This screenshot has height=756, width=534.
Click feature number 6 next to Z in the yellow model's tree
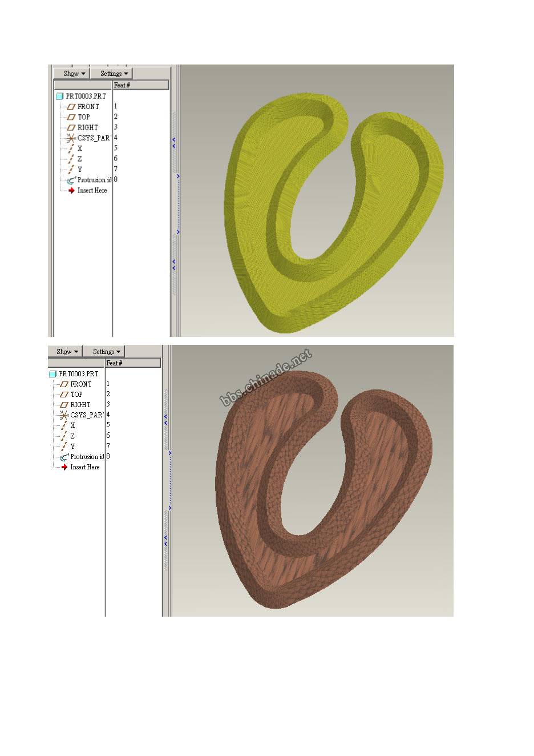[116, 158]
